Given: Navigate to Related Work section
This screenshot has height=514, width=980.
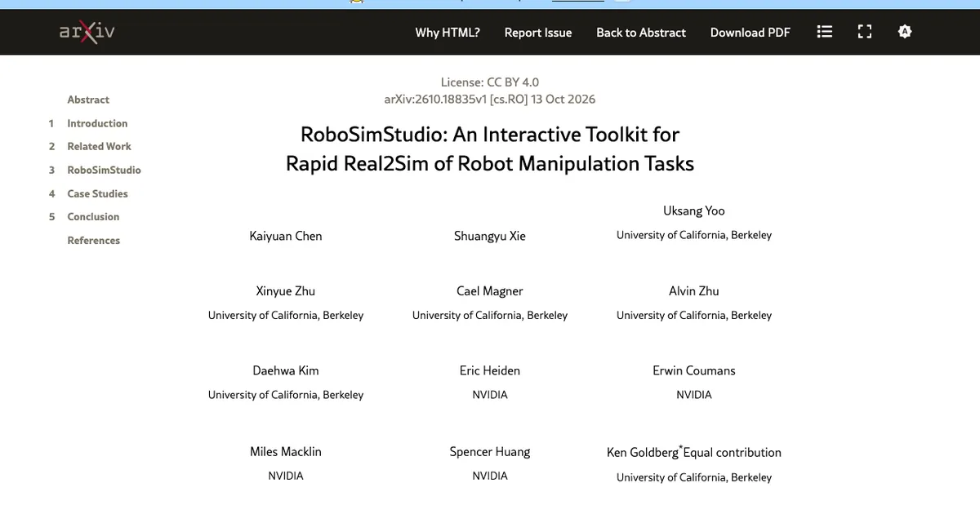Looking at the screenshot, I should (x=99, y=146).
